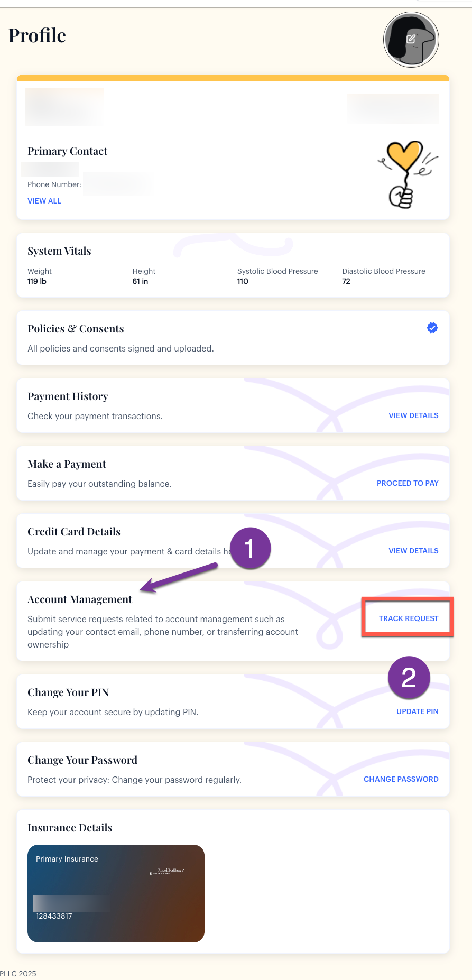Click the System Vitals heading
Screen dimensions: 472x980
pyautogui.click(x=59, y=251)
